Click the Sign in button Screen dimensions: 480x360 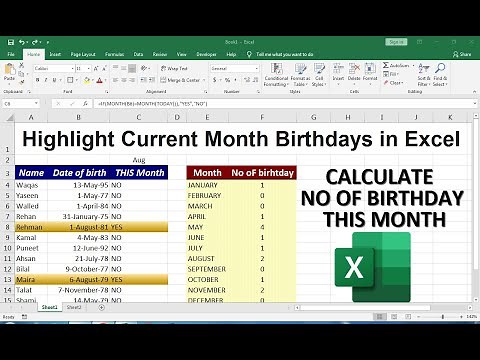pos(396,42)
